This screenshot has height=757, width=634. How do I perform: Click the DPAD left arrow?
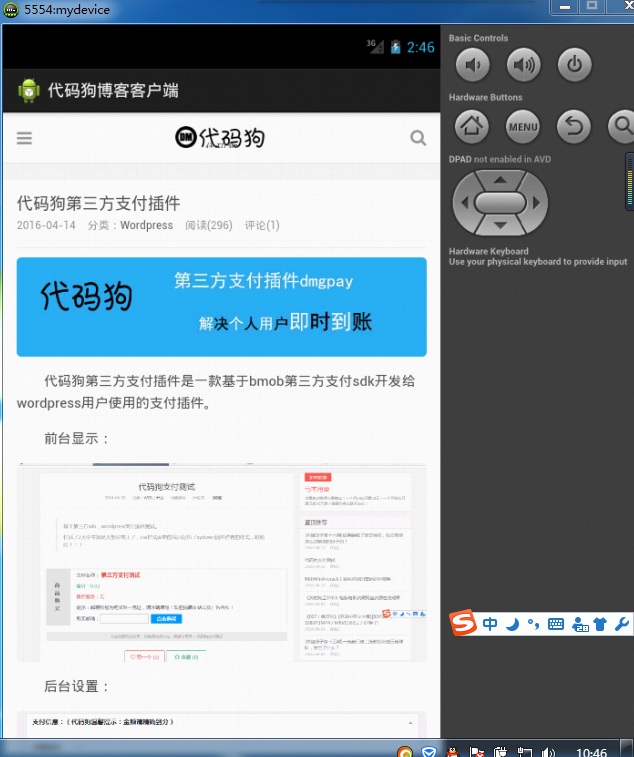[464, 203]
